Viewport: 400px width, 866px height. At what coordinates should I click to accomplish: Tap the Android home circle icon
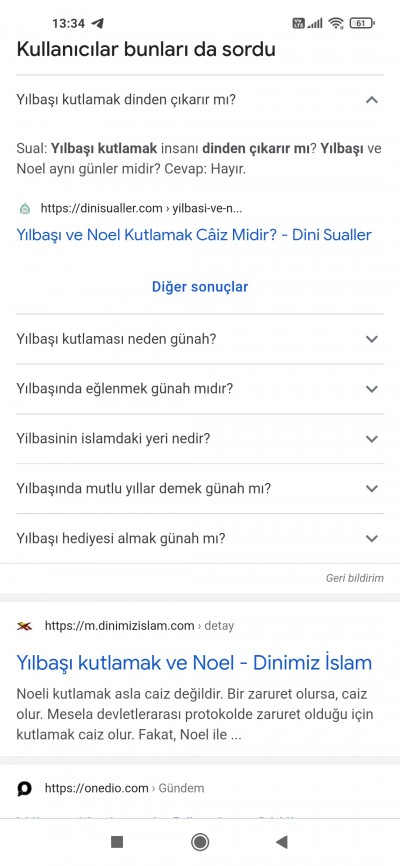(x=199, y=842)
